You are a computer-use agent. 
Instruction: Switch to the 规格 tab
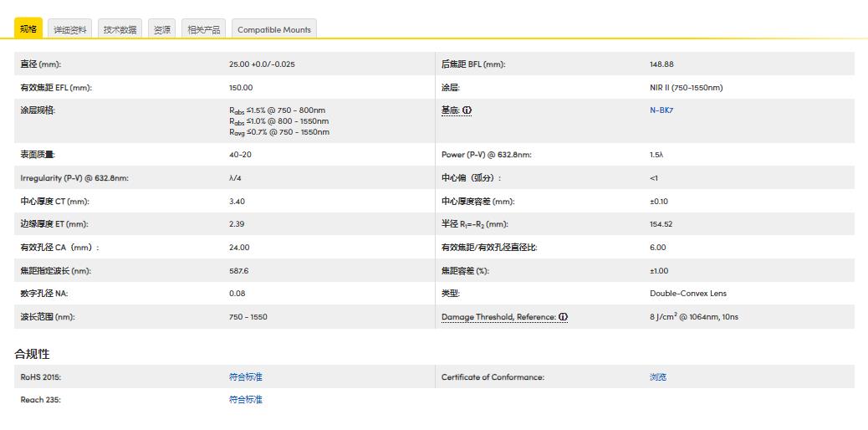[x=28, y=29]
